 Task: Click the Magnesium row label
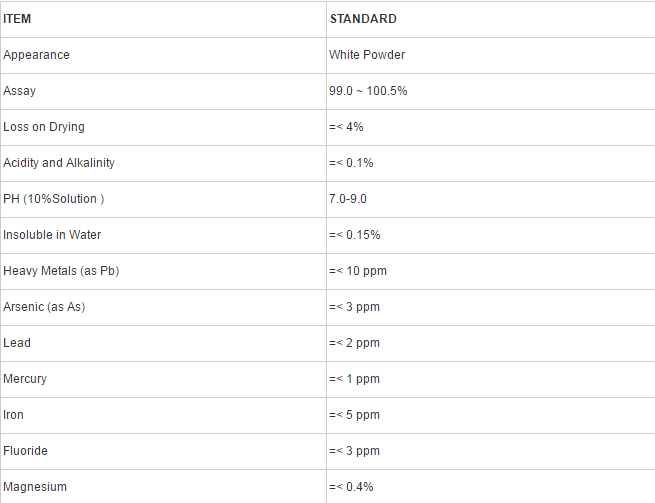(x=35, y=487)
